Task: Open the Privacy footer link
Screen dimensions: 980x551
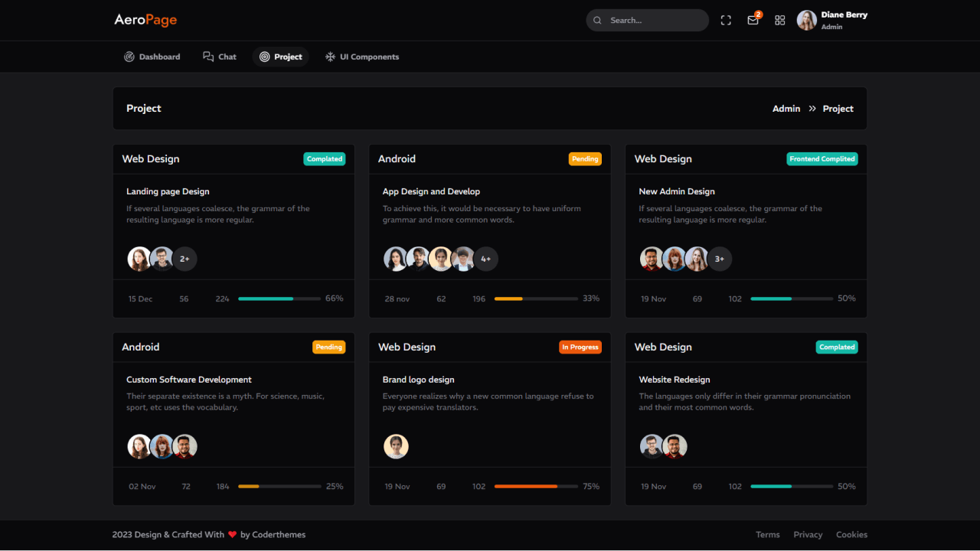Action: 808,535
